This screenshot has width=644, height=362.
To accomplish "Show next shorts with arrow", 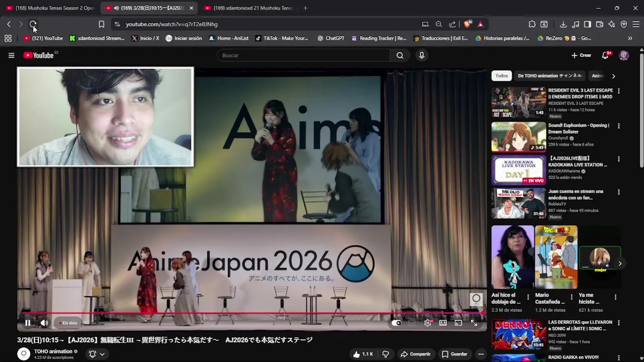I will (x=620, y=263).
